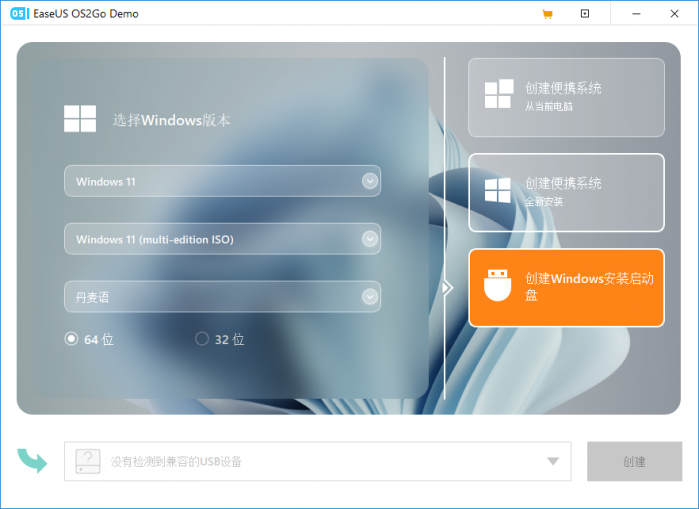Click the unknown drive icon in USB selector

[88, 461]
